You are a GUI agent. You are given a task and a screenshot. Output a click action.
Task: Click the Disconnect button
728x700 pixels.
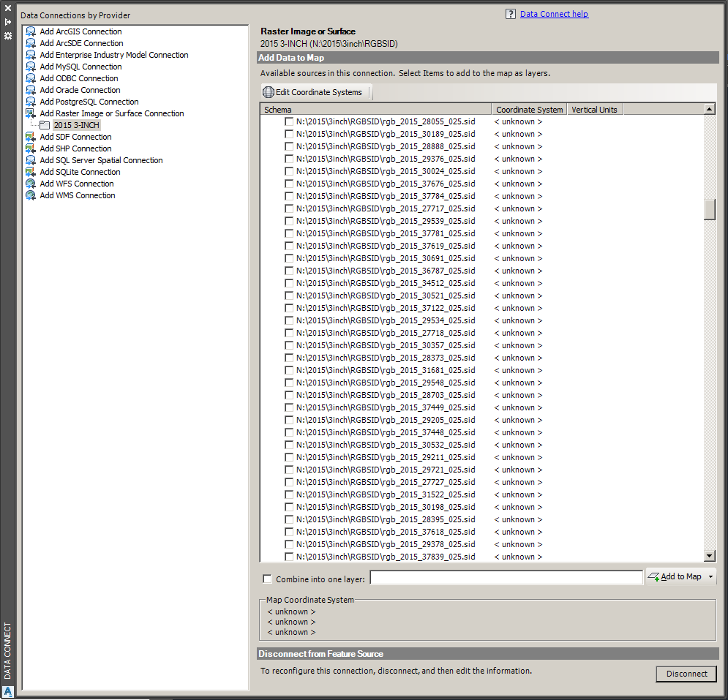coord(686,674)
